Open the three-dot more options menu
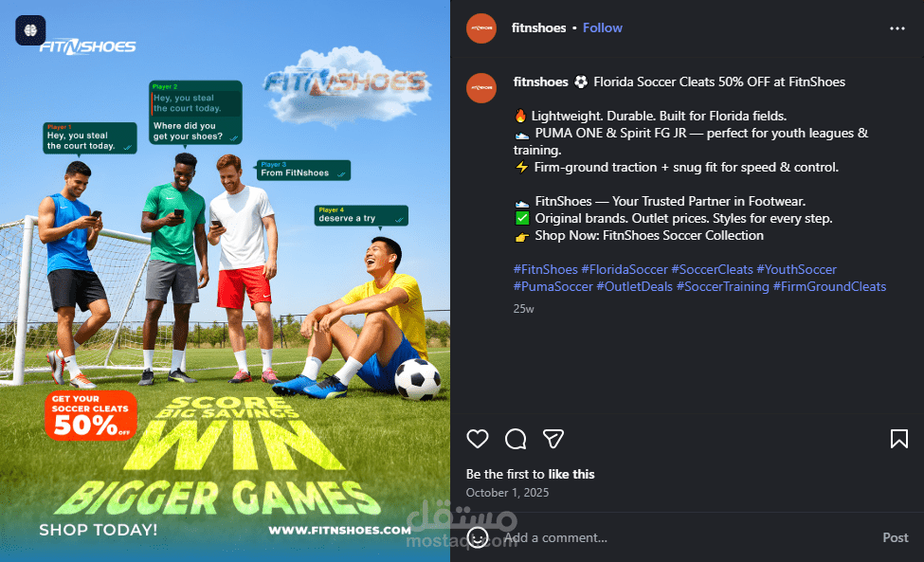Viewport: 924px width, 562px height. click(897, 28)
